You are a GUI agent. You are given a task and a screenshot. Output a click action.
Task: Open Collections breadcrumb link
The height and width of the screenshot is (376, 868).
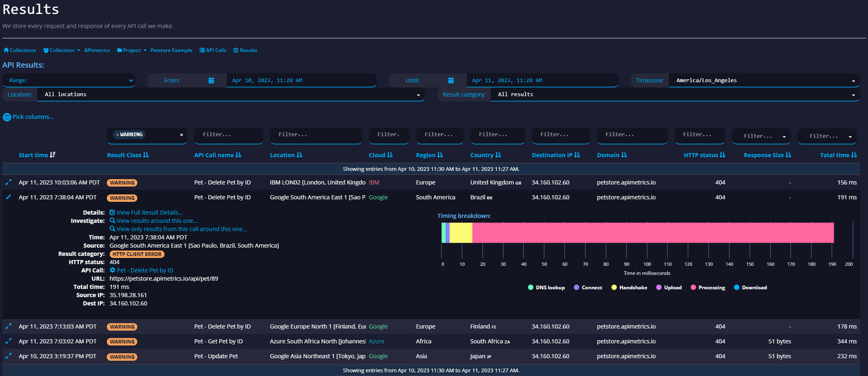(x=20, y=50)
